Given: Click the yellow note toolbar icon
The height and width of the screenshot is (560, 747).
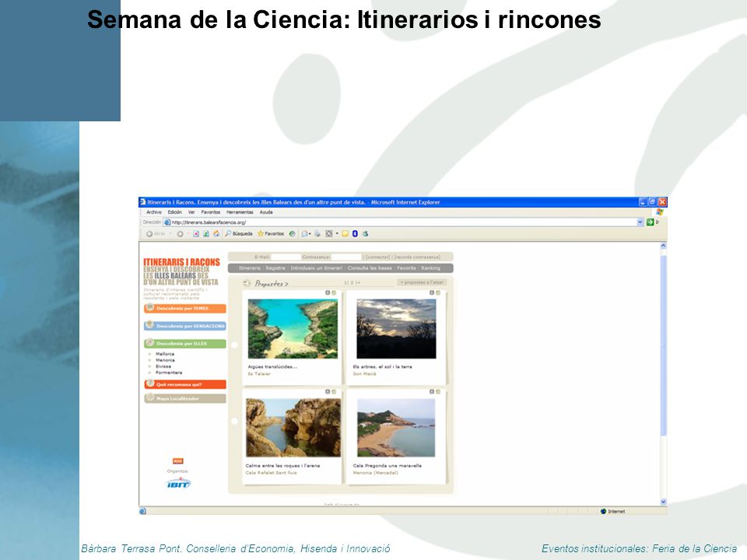Looking at the screenshot, I should (x=345, y=234).
